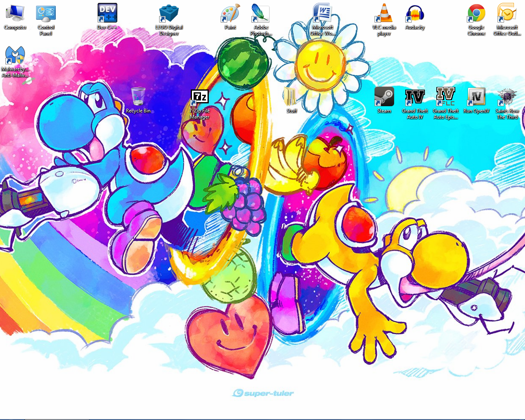
Task: Select the Run OpenIV shortcut
Action: pos(476,97)
